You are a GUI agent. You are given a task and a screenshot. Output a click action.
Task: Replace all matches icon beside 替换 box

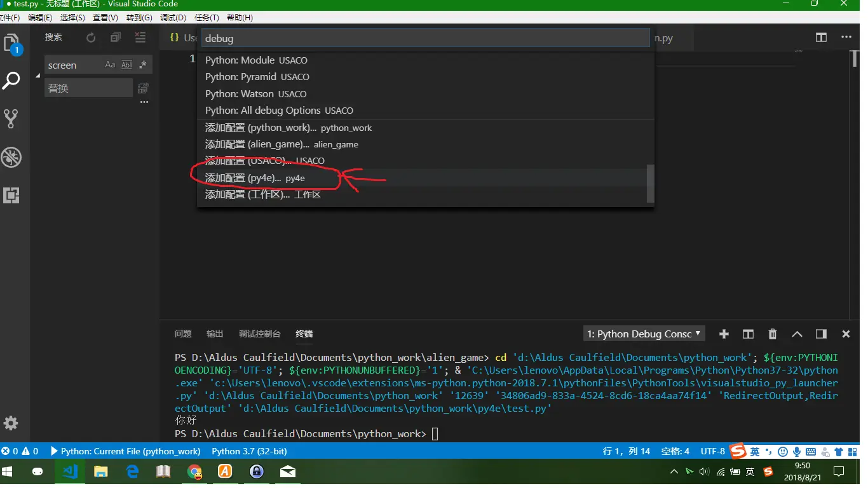click(144, 88)
